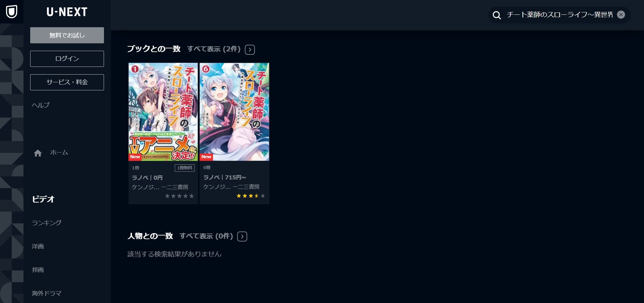The width and height of the screenshot is (644, 303).
Task: Click the home icon in the sidebar
Action: [38, 153]
